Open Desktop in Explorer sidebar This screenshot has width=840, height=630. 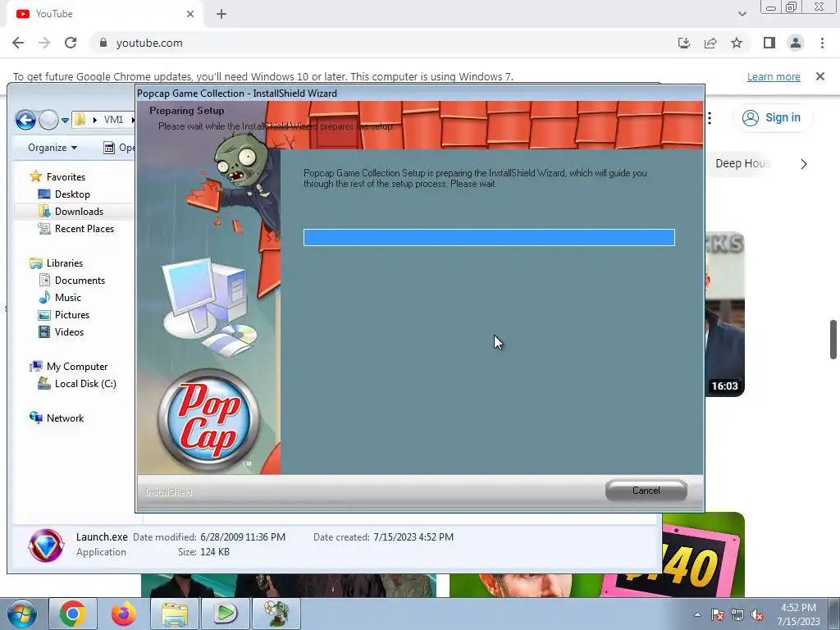[72, 194]
